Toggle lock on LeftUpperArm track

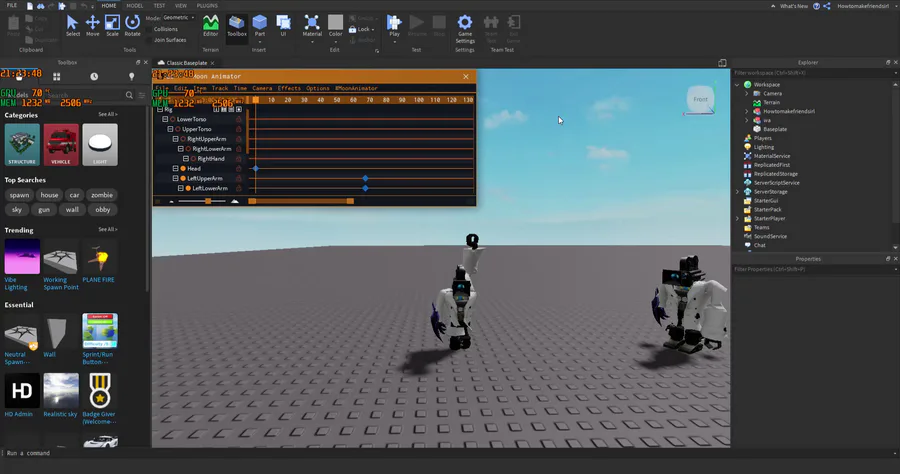[x=239, y=178]
